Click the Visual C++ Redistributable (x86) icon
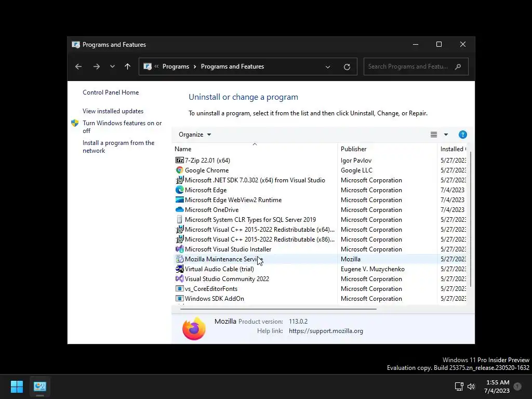Viewport: 532px width, 399px height. 179,239
